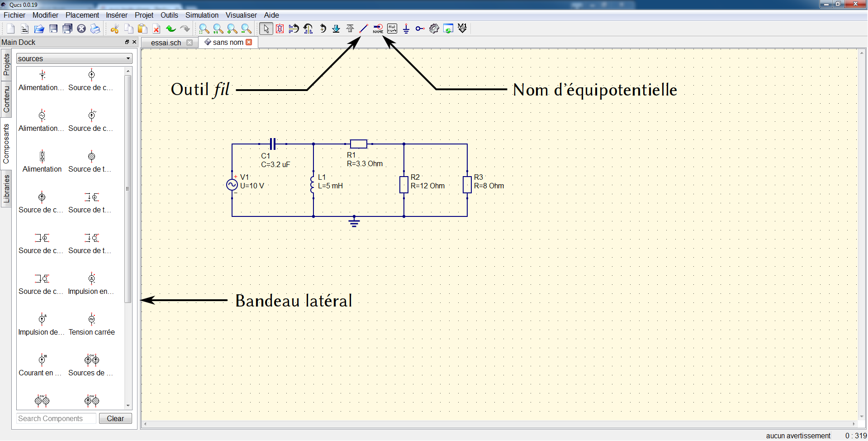This screenshot has width=868, height=441.
Task: Open the Libraries side tab
Action: coord(6,189)
